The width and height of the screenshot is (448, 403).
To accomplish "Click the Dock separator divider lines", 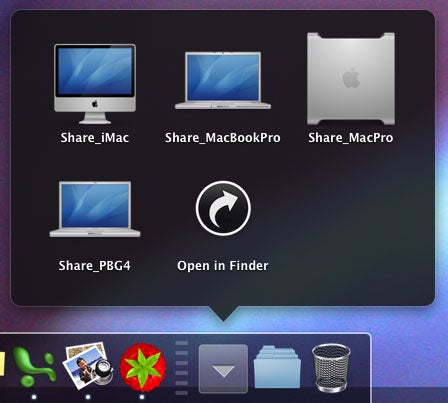I will (x=182, y=368).
